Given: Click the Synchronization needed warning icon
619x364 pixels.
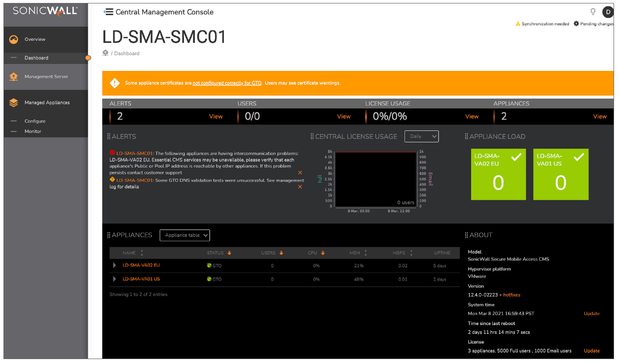Looking at the screenshot, I should (x=518, y=24).
